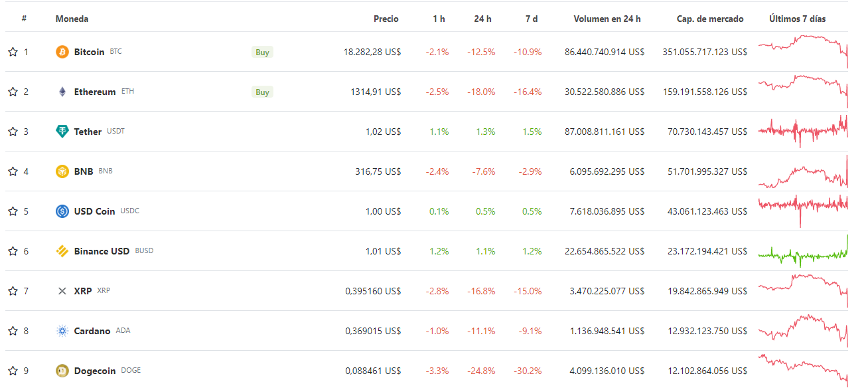Click Bitcoin price 18.282,28 US$
This screenshot has width=868, height=388.
tap(372, 52)
